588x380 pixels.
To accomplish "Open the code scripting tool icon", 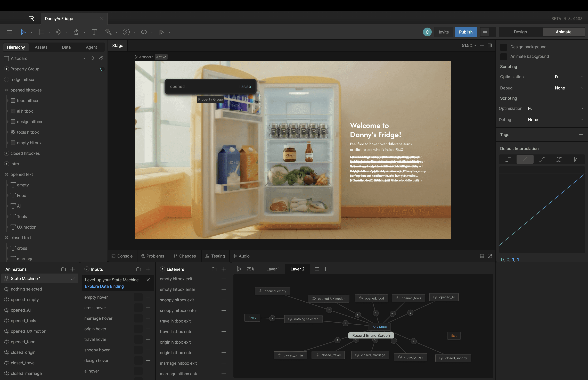I will [x=144, y=32].
